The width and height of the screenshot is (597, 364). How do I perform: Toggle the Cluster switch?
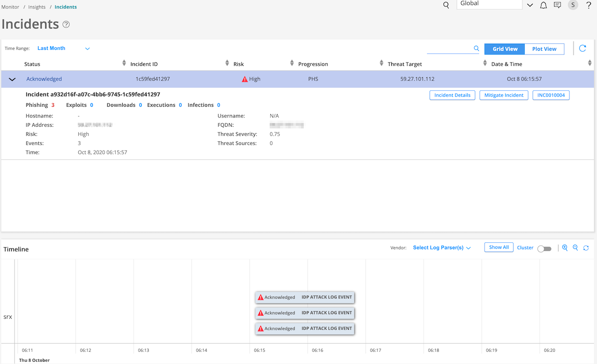[x=544, y=249]
